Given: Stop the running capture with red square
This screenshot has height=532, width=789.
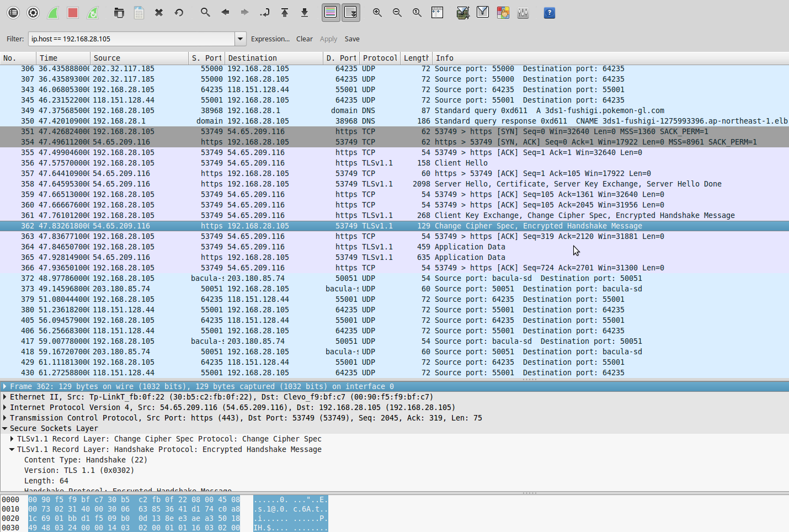Looking at the screenshot, I should point(73,13).
